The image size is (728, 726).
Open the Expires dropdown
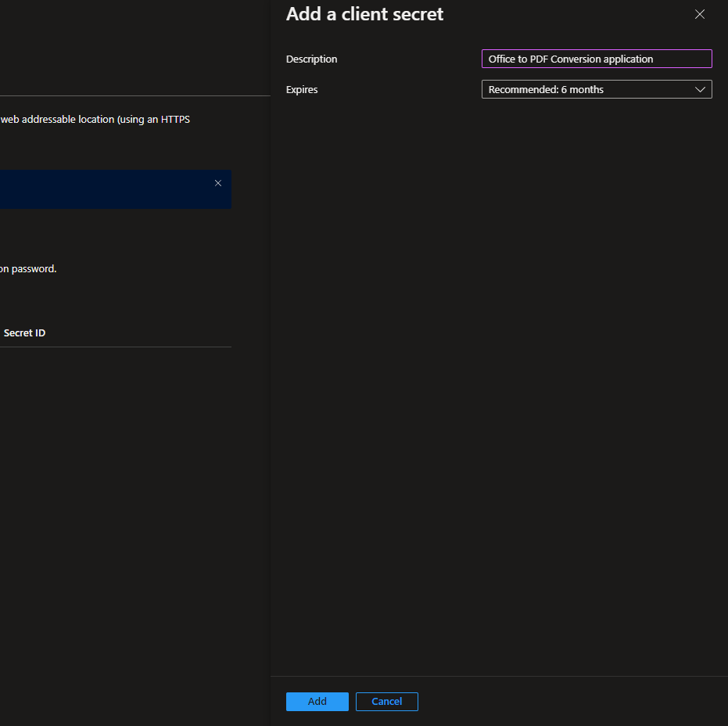coord(596,89)
